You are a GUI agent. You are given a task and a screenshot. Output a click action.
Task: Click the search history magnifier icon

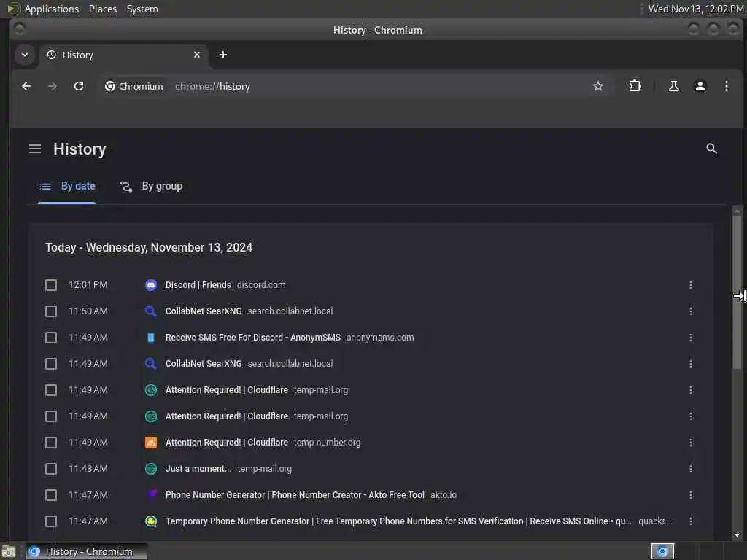[x=711, y=149]
